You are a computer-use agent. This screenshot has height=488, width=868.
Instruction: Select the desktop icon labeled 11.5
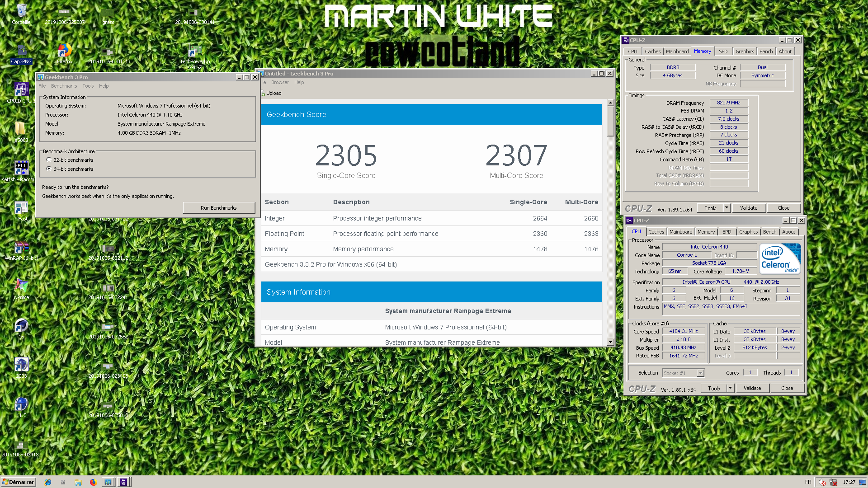point(21,407)
